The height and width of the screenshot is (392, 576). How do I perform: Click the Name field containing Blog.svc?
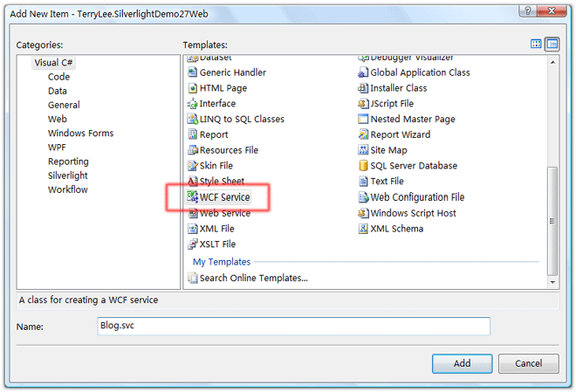[292, 327]
